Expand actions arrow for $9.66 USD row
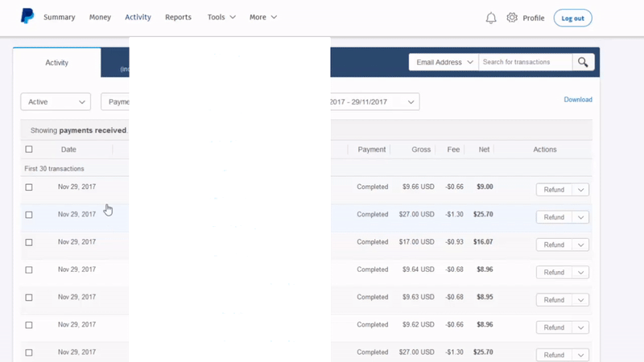 pos(580,190)
